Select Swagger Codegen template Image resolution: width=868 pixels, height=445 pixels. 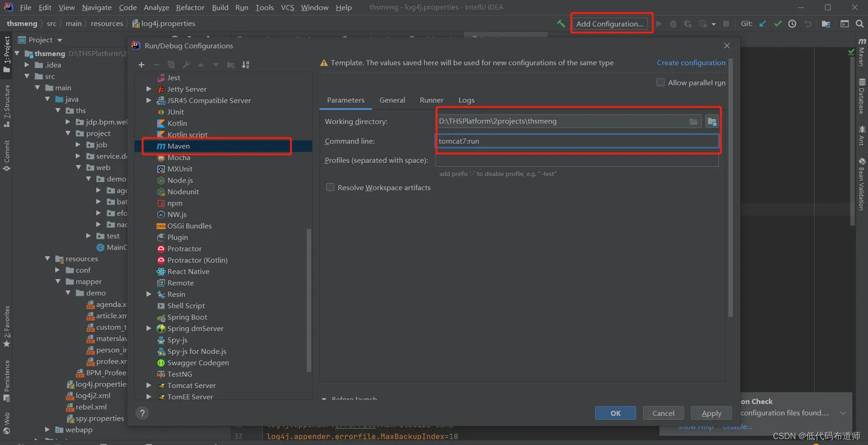pyautogui.click(x=193, y=363)
